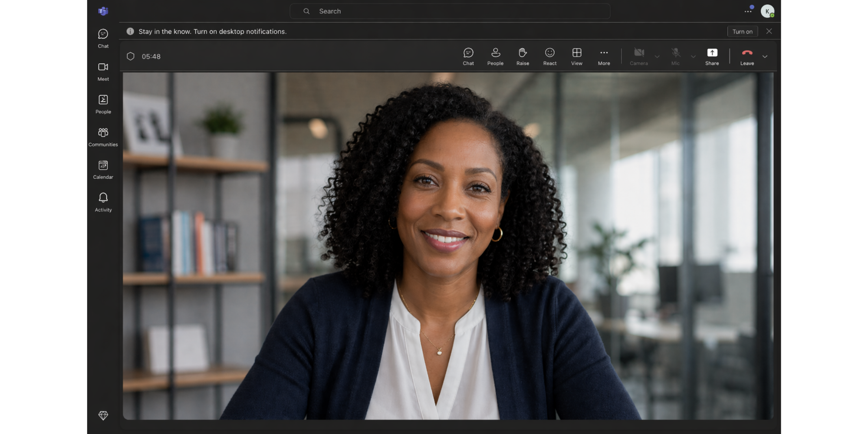This screenshot has width=868, height=434.
Task: Dismiss the notification banner
Action: (769, 31)
